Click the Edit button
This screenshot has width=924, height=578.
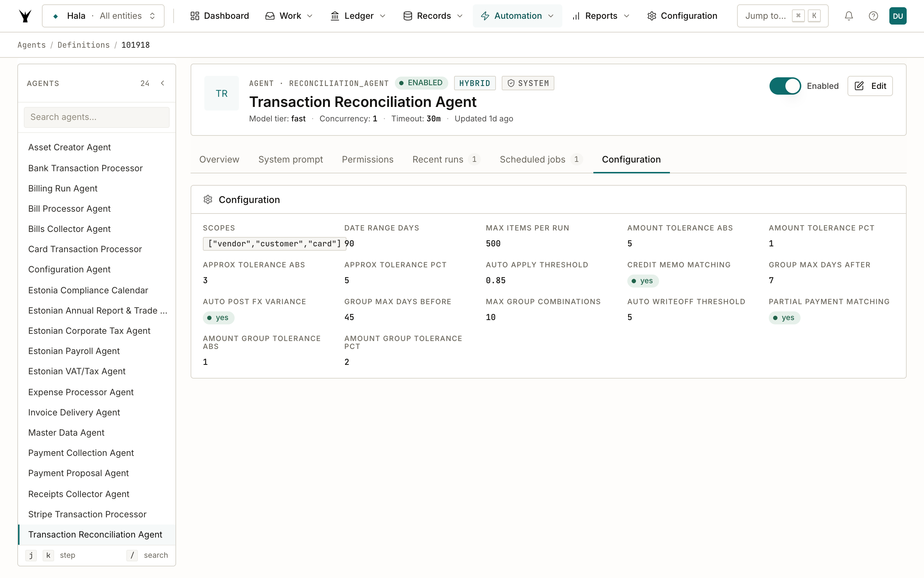click(x=870, y=86)
